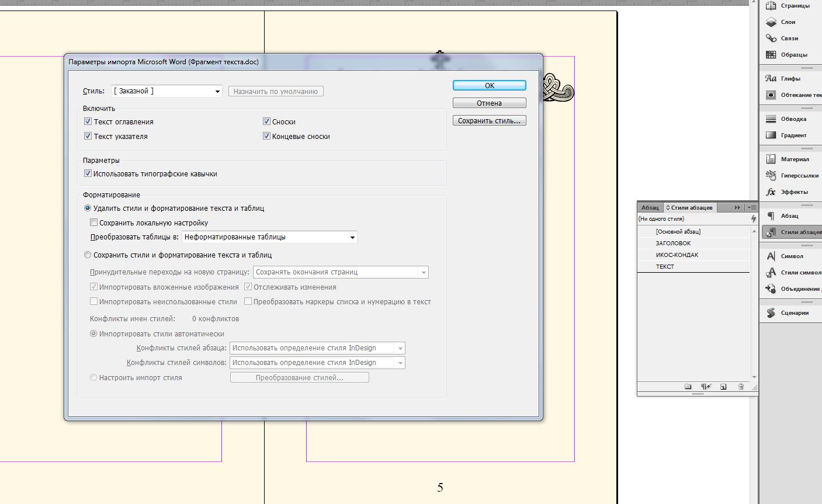Click the Преобразование стилей... button

tap(300, 377)
